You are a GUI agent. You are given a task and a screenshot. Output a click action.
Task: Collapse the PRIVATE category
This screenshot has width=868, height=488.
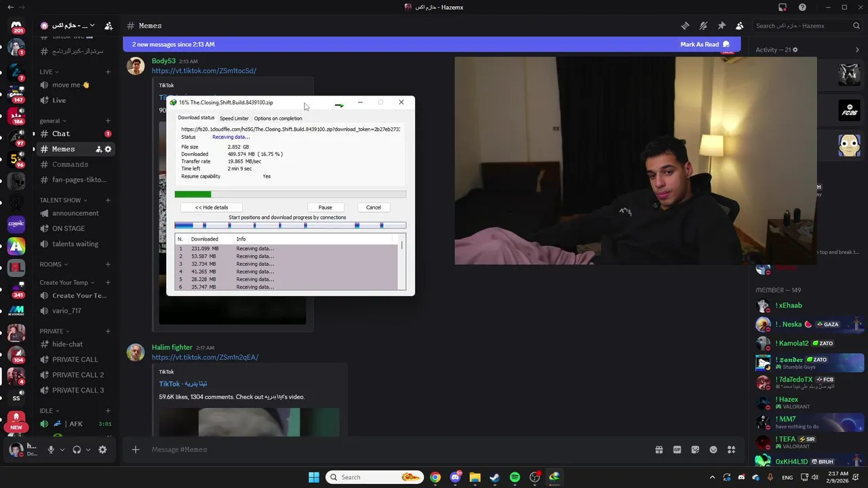click(55, 331)
